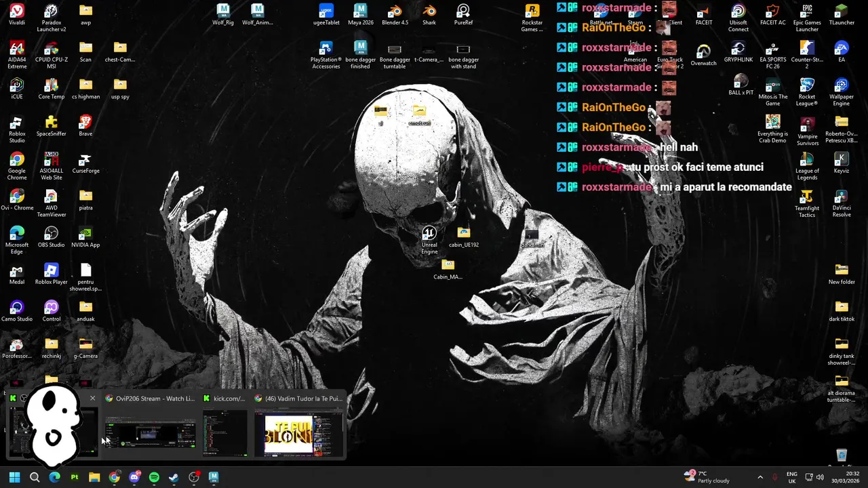The height and width of the screenshot is (488, 868).
Task: Open Steam from the taskbar
Action: [174, 477]
